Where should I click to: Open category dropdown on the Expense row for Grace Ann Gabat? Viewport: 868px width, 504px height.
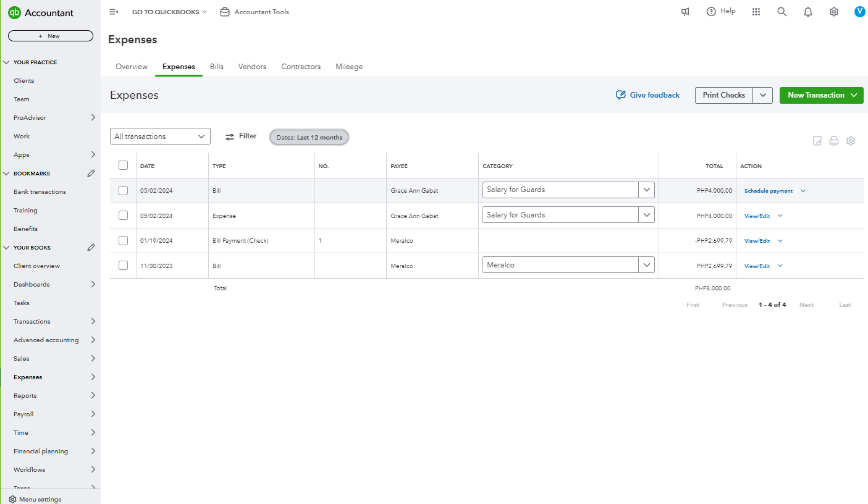(647, 215)
